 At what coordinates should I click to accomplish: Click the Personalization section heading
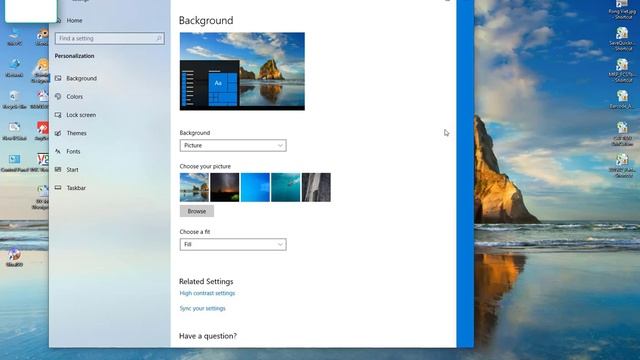pyautogui.click(x=74, y=56)
